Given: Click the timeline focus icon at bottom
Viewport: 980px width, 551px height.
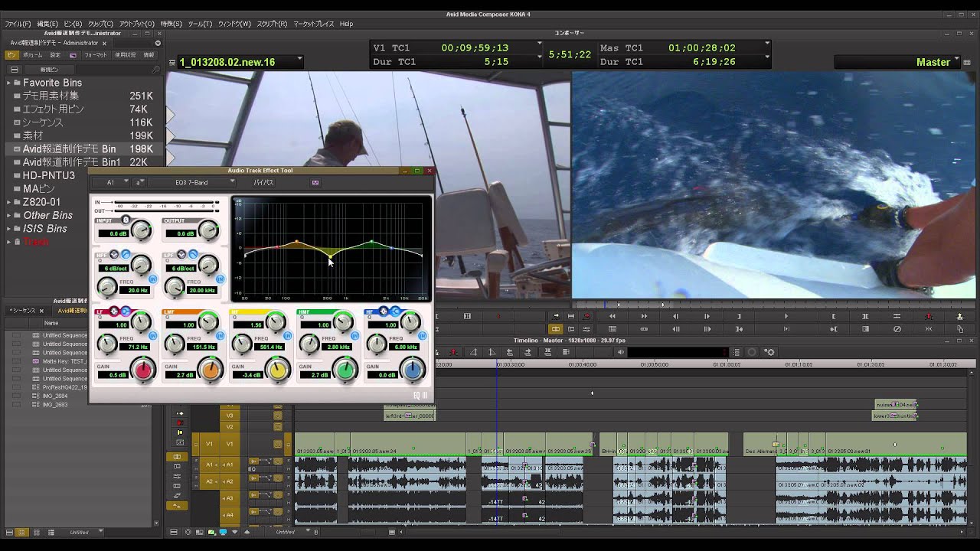Looking at the screenshot, I should [x=188, y=532].
